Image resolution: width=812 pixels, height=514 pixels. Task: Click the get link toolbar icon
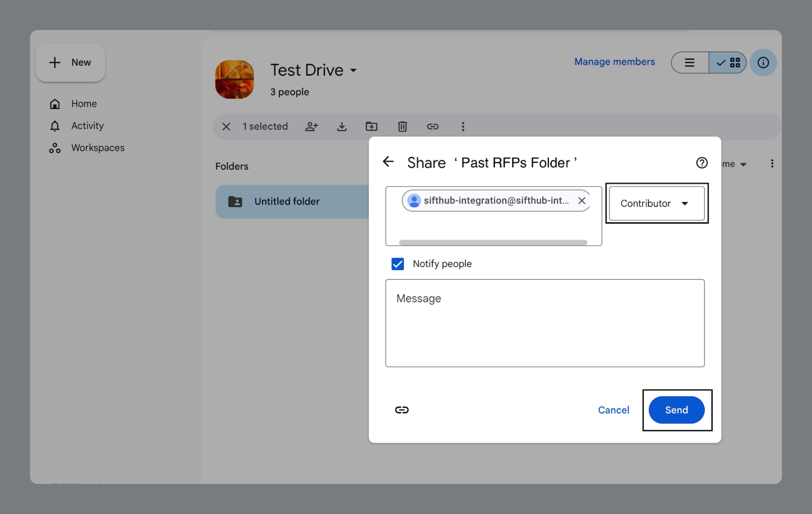pos(432,127)
